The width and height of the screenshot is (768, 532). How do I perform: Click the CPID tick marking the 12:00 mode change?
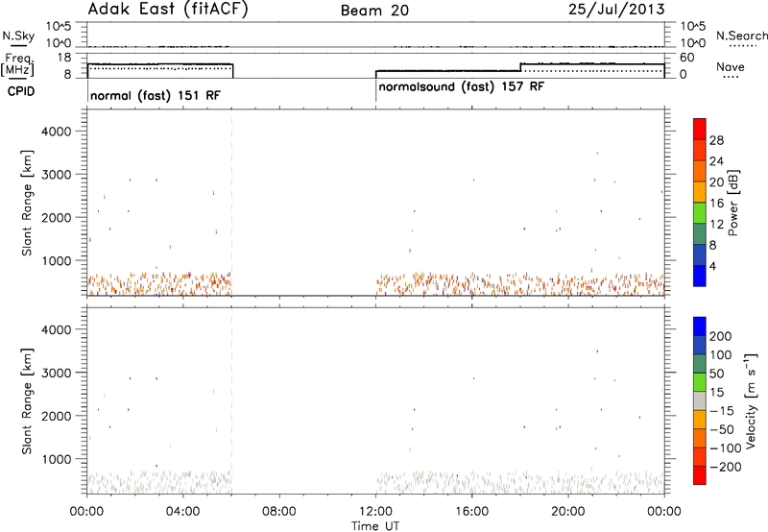375,90
